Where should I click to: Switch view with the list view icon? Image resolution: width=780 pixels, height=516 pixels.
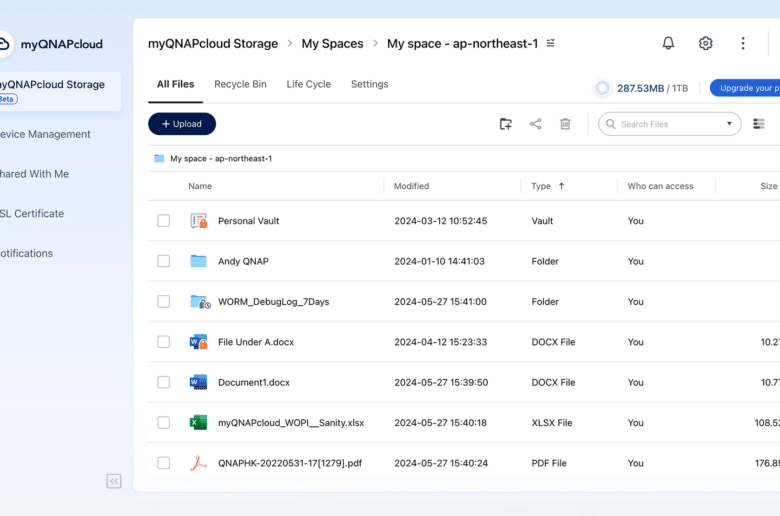pos(759,124)
